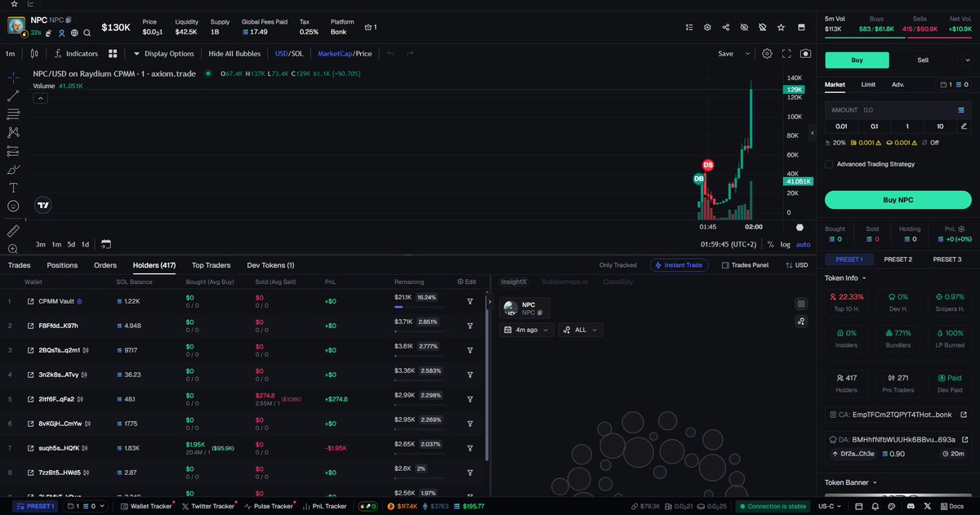Screen dimensions: 980x515
Task: Hide token with crossed-eye icon
Action: coord(744,27)
